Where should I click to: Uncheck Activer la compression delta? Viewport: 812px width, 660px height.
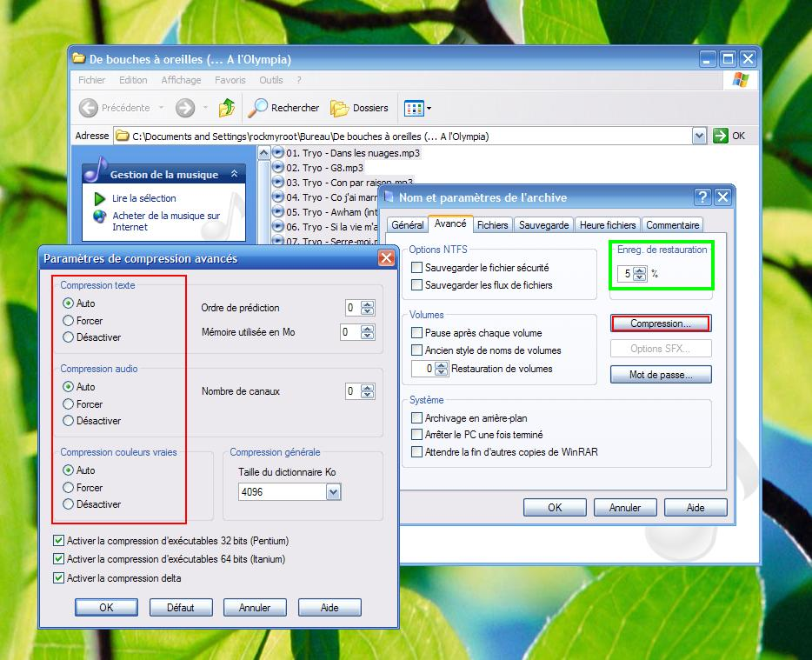[59, 578]
